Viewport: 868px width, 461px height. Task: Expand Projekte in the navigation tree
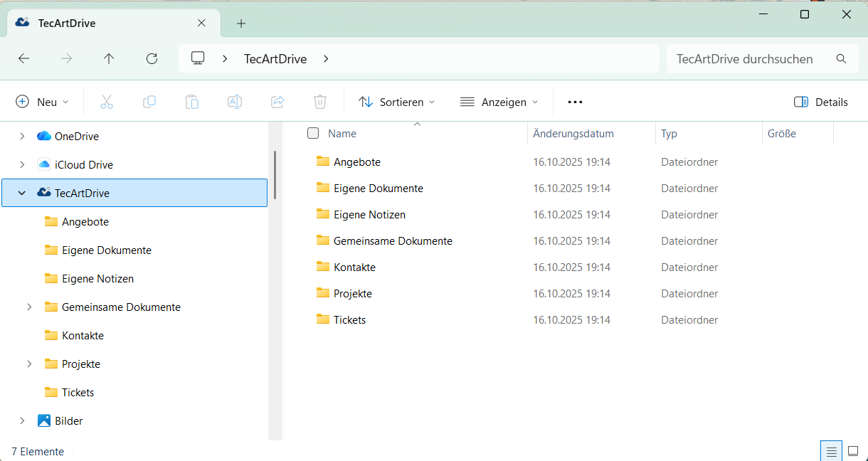click(29, 364)
